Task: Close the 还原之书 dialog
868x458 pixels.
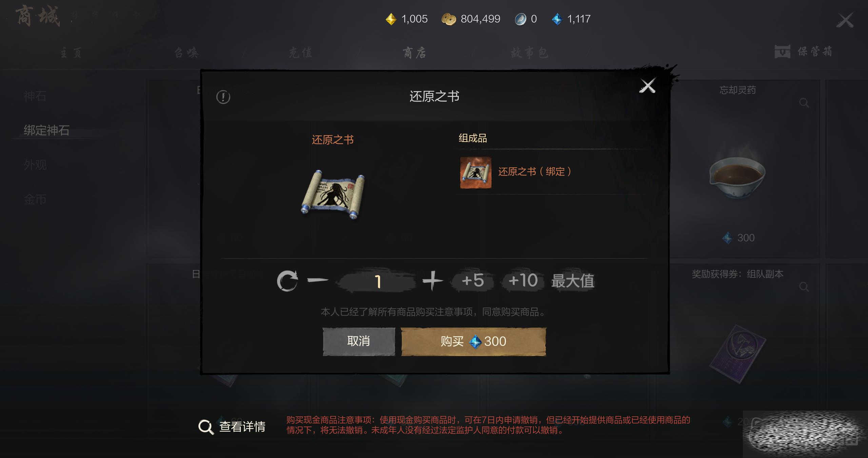Action: point(647,86)
